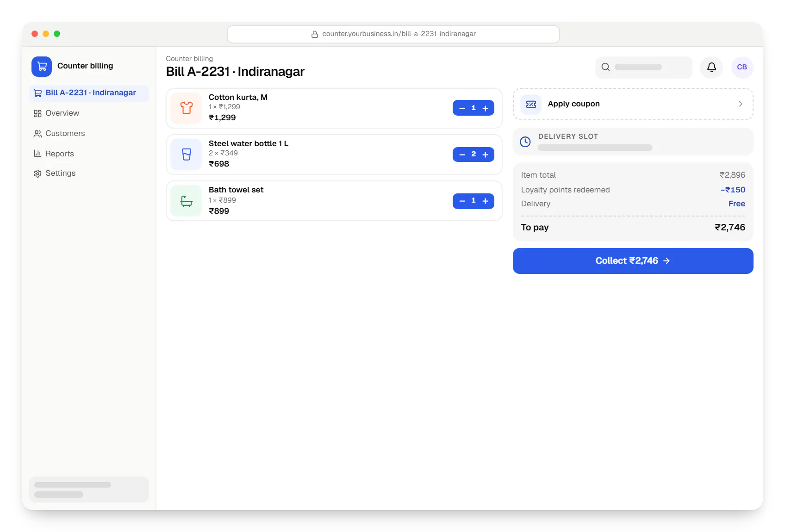Click the address bar lock icon
This screenshot has width=785, height=532.
tap(315, 34)
